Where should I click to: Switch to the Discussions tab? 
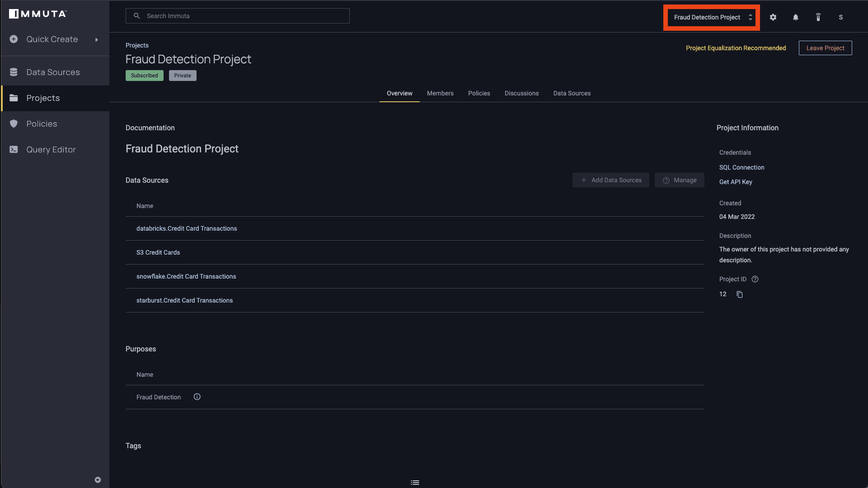[521, 93]
